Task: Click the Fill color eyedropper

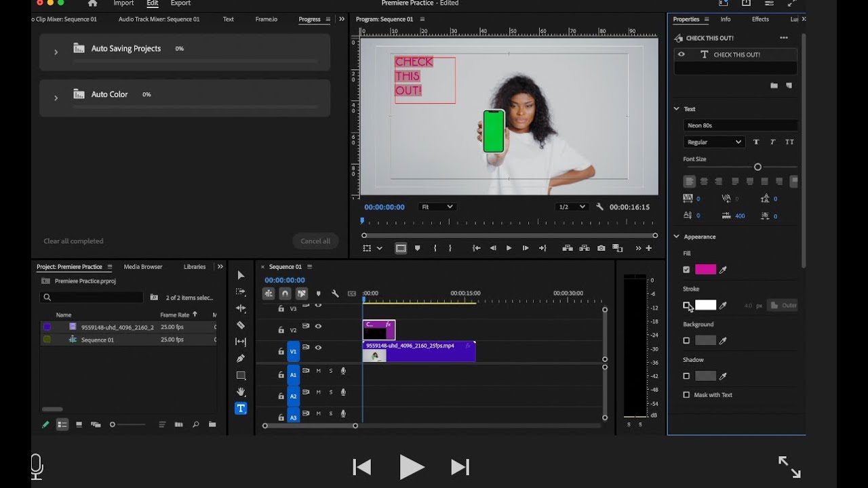Action: (723, 270)
